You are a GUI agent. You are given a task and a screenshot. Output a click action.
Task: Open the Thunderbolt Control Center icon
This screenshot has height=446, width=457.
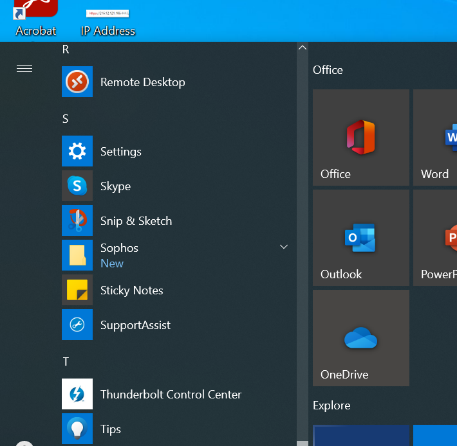pyautogui.click(x=77, y=394)
